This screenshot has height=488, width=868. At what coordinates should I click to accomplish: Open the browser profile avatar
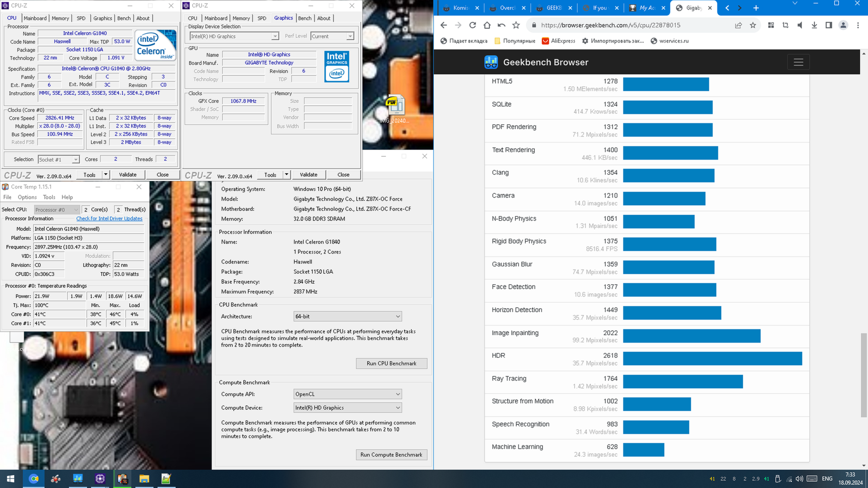coord(843,25)
